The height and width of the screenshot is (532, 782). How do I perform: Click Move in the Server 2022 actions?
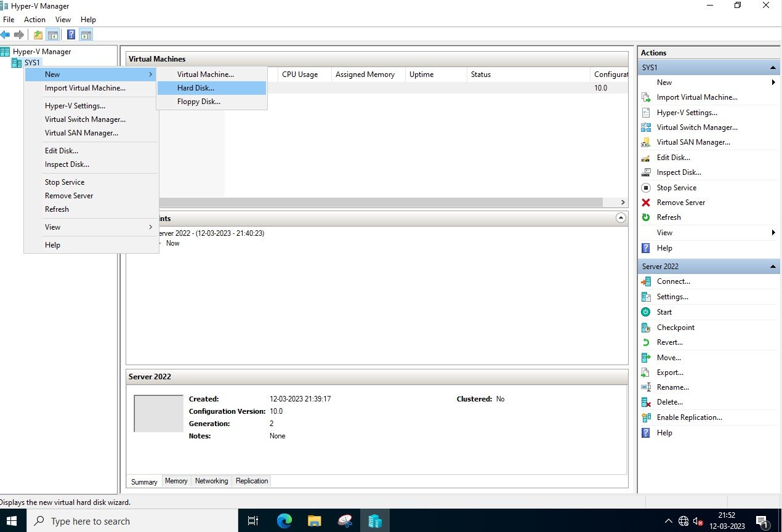tap(669, 358)
